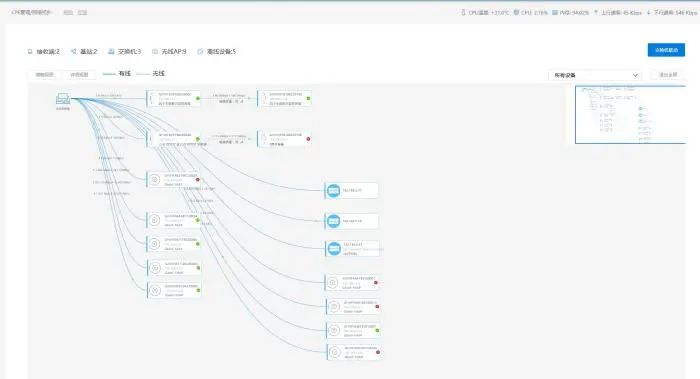Click the 离线设备:5 offline devices icon
Screen dimensions: 700x379
coord(200,52)
